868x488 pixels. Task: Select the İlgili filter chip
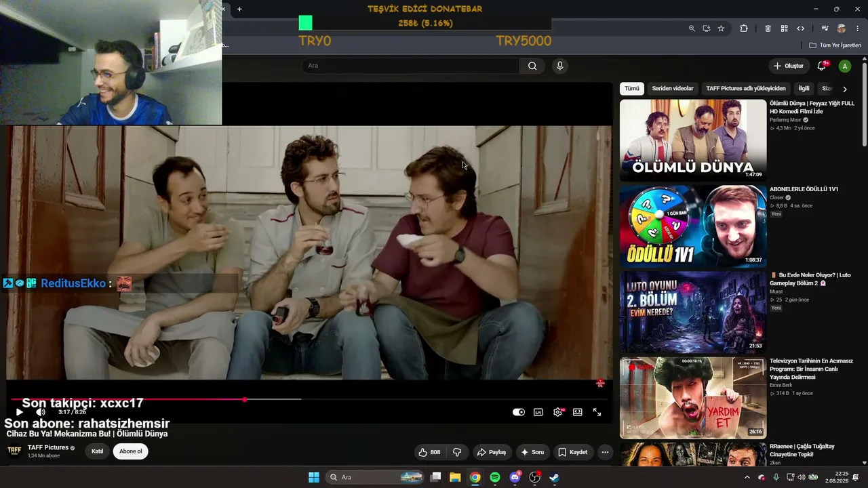804,89
